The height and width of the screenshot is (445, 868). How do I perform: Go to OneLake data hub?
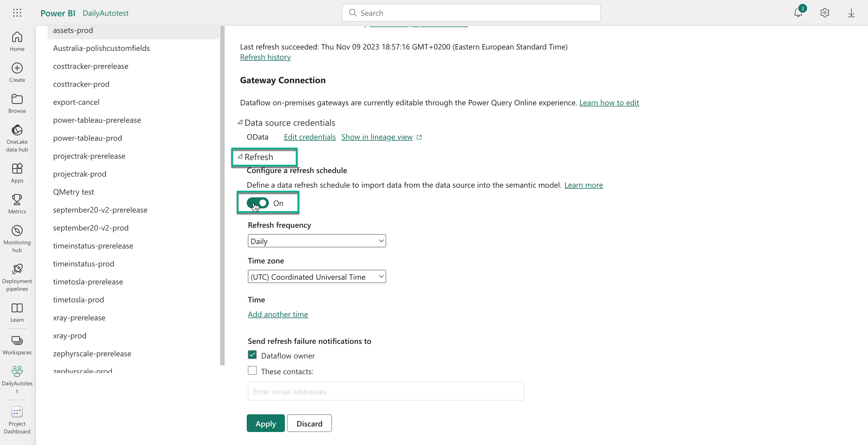click(17, 138)
